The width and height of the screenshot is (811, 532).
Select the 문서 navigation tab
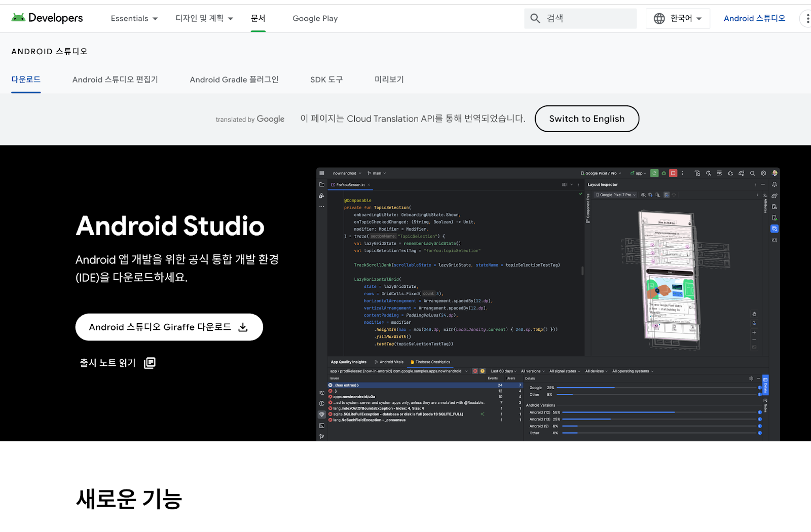pyautogui.click(x=258, y=18)
